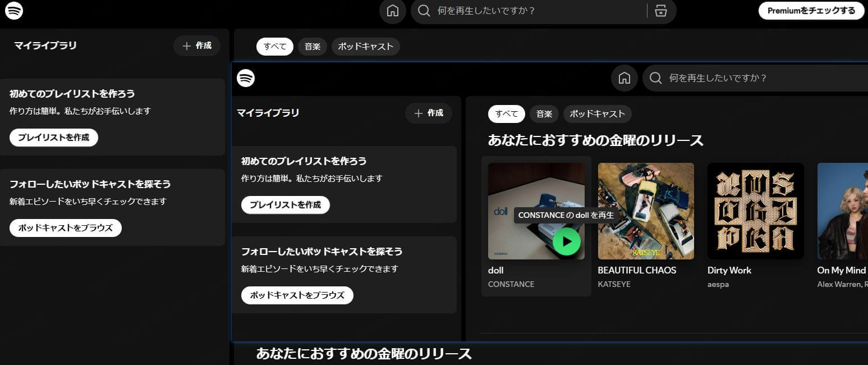Click the search field inside the inset screenshot

click(x=755, y=78)
